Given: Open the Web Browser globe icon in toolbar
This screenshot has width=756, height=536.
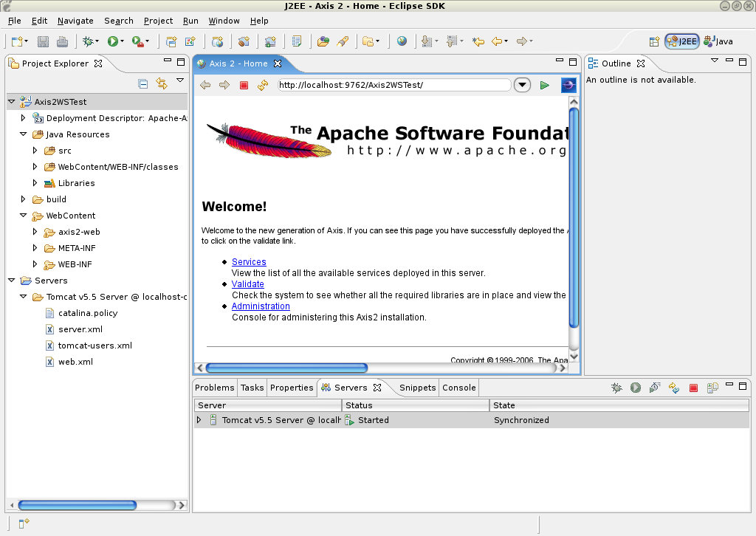Looking at the screenshot, I should 402,41.
